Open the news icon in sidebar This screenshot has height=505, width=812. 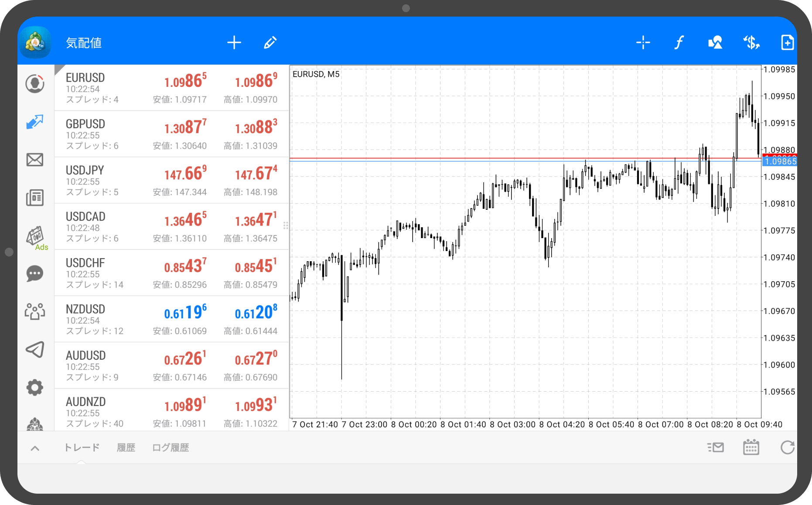point(35,198)
